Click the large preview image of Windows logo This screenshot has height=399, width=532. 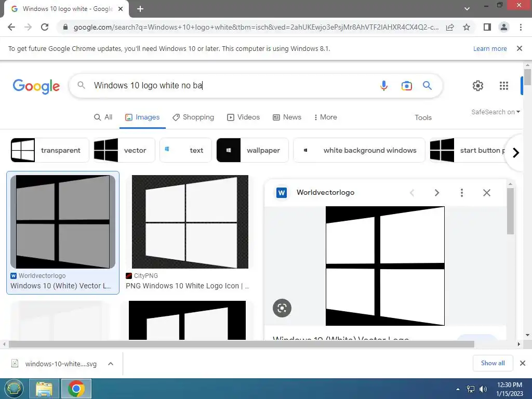pos(385,265)
